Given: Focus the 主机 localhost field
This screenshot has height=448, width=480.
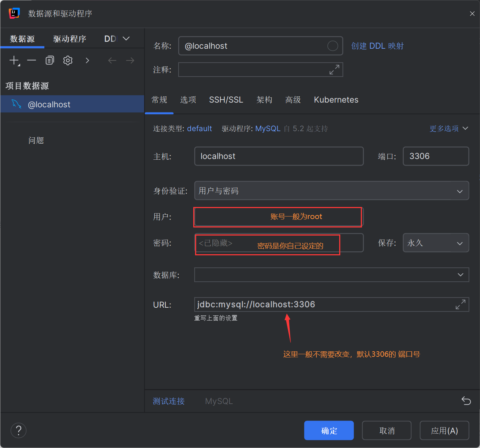Looking at the screenshot, I should pos(279,156).
